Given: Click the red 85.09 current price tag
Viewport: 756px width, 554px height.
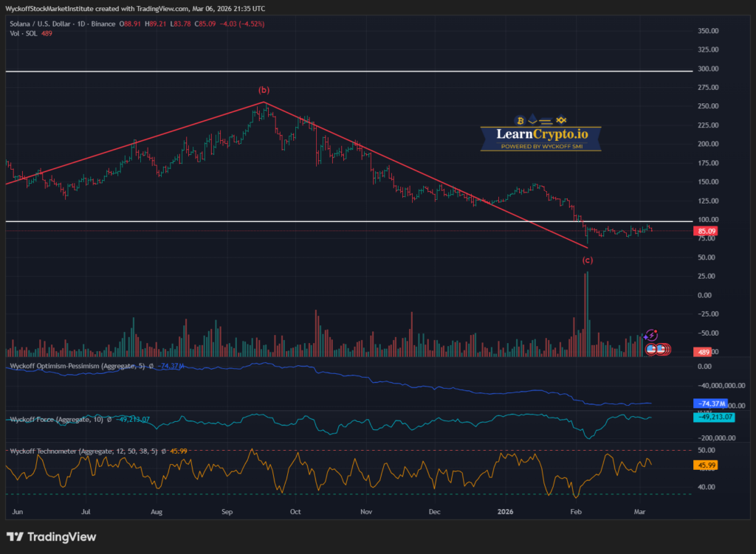Looking at the screenshot, I should pyautogui.click(x=705, y=231).
